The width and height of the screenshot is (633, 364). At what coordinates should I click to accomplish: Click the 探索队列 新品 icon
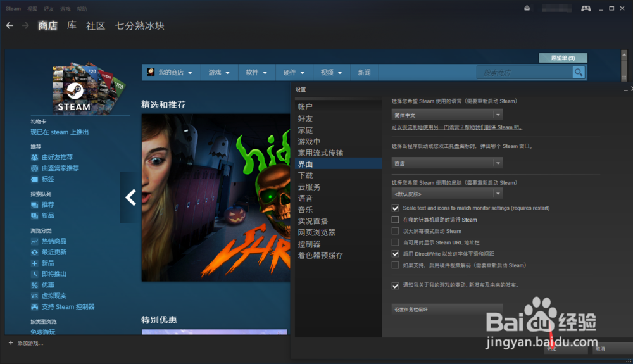pos(35,216)
